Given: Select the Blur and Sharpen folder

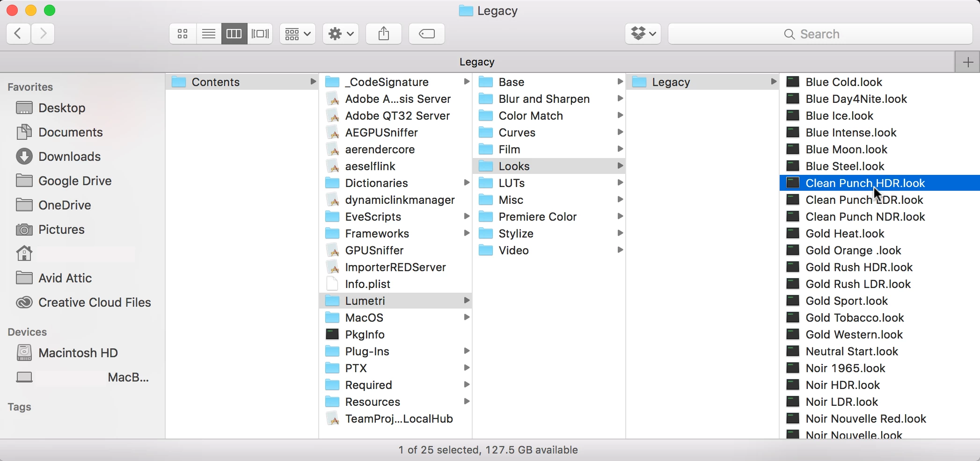Looking at the screenshot, I should pos(549,99).
